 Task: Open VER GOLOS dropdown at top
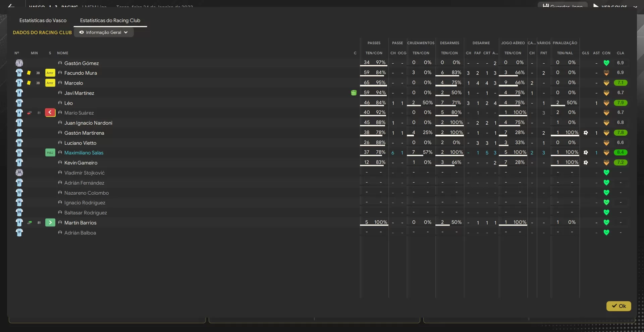[615, 6]
